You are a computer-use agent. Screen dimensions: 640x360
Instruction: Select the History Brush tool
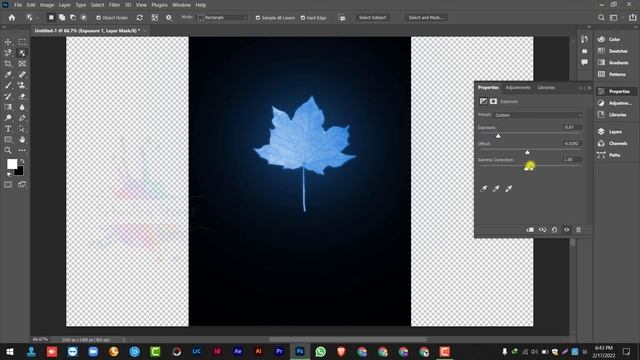[x=8, y=96]
